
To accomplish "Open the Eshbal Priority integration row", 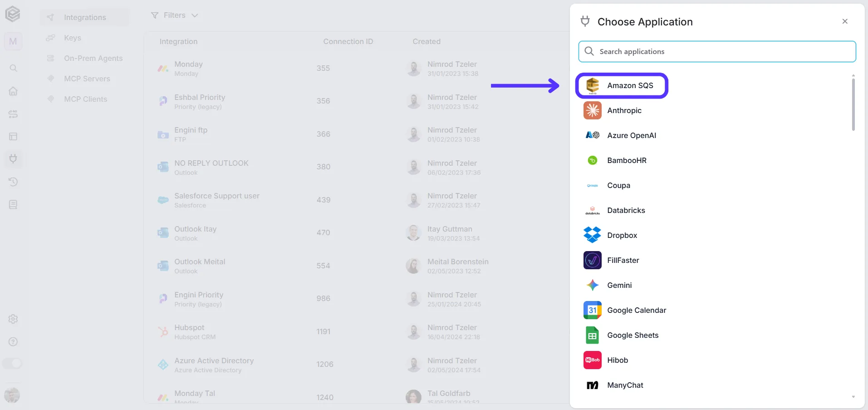I will point(357,101).
